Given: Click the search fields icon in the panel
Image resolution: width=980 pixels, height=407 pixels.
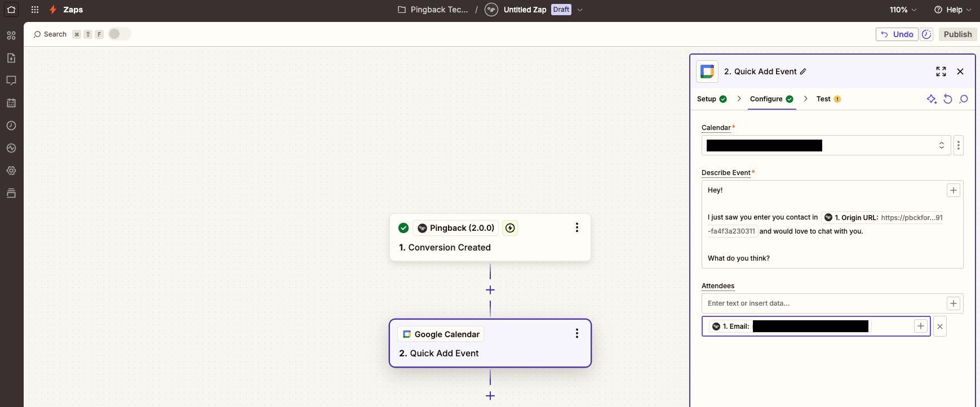Looking at the screenshot, I should [x=964, y=99].
